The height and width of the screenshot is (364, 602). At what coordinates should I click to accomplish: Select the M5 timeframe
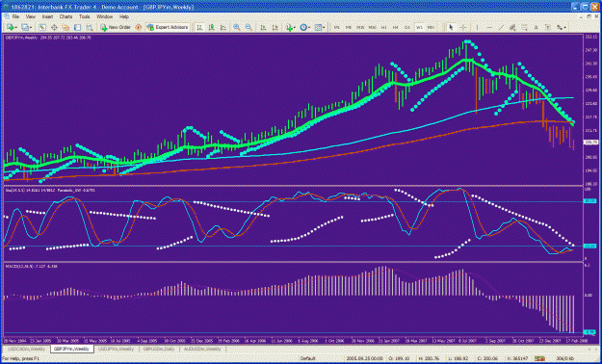pos(349,27)
